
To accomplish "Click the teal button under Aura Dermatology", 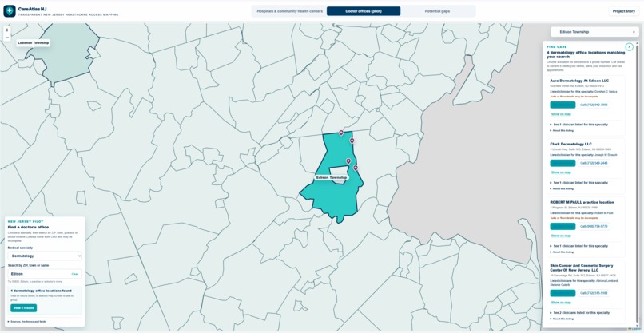I will [563, 105].
